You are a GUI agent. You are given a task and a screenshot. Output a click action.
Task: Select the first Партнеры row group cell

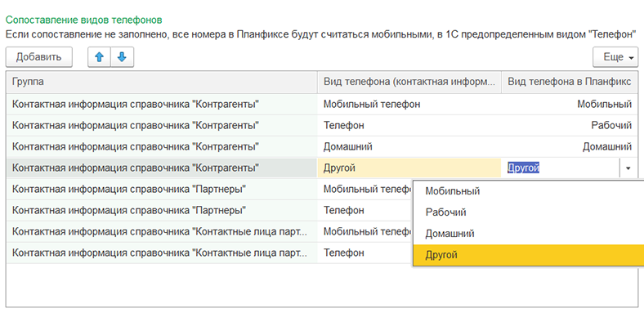click(162, 189)
